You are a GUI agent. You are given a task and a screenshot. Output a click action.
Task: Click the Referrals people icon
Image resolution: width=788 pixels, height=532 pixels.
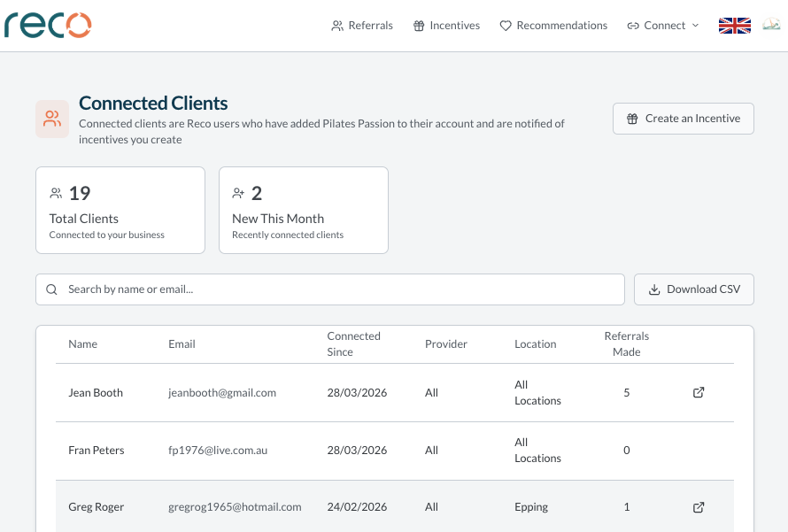coord(336,26)
